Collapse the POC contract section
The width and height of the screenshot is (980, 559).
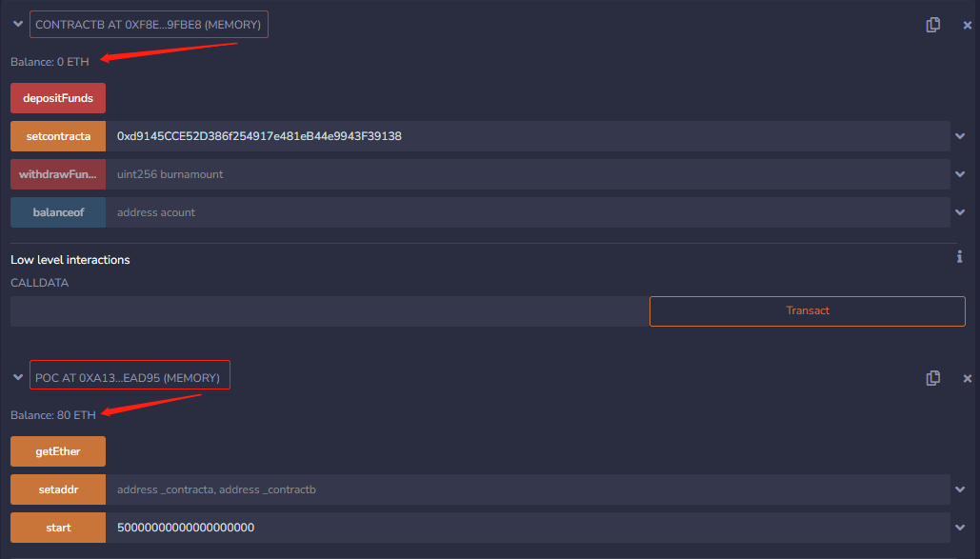(17, 378)
